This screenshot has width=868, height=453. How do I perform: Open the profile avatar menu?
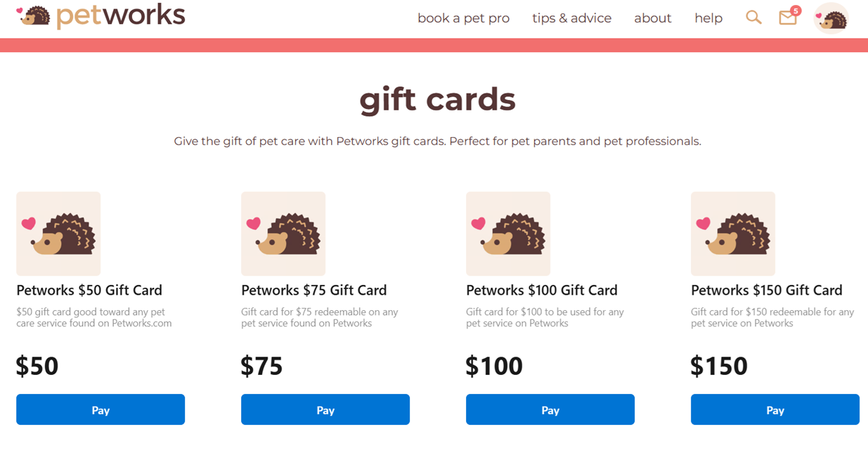(x=831, y=18)
